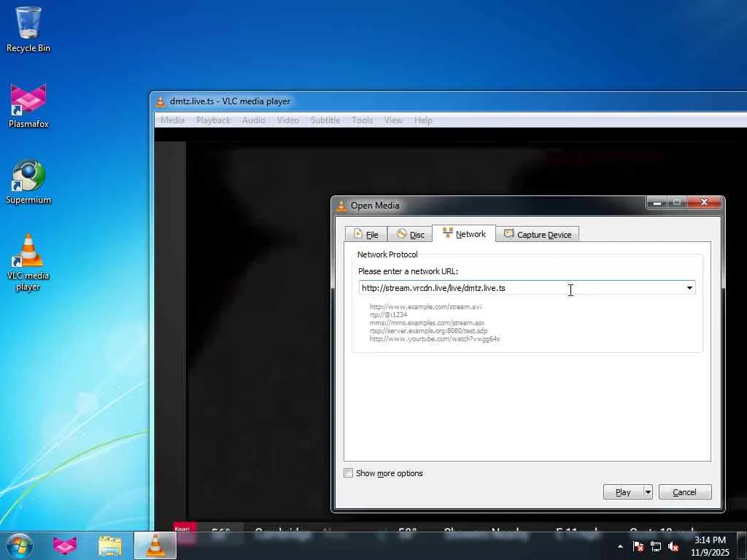Switch to the Disc tab
This screenshot has width=747, height=560.
coord(410,234)
